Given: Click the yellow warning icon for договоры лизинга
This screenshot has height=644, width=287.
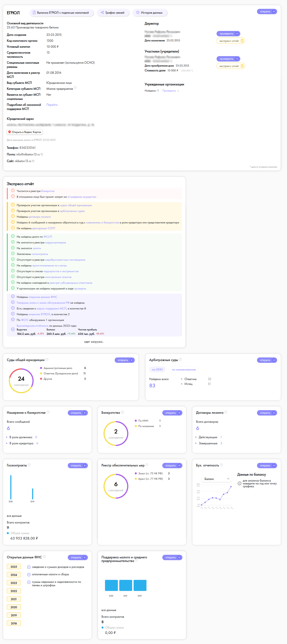Looking at the screenshot, I should 13,216.
